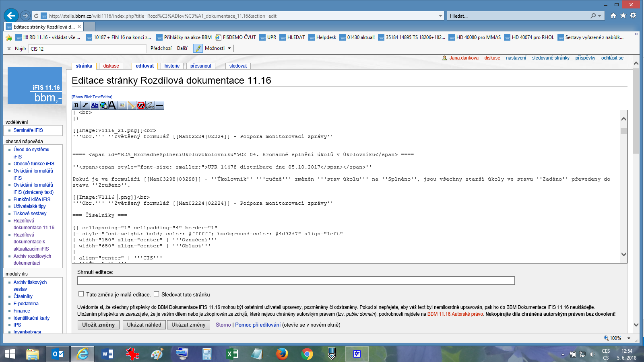Insert horizontal line from editor toolbar
The width and height of the screenshot is (644, 362).
pos(160,105)
